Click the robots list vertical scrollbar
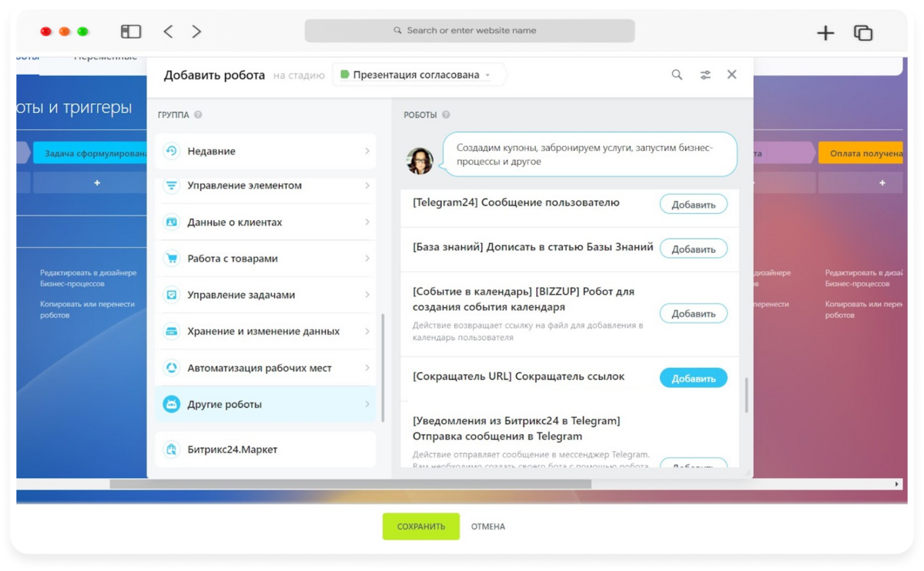This screenshot has height=571, width=924. tap(745, 395)
